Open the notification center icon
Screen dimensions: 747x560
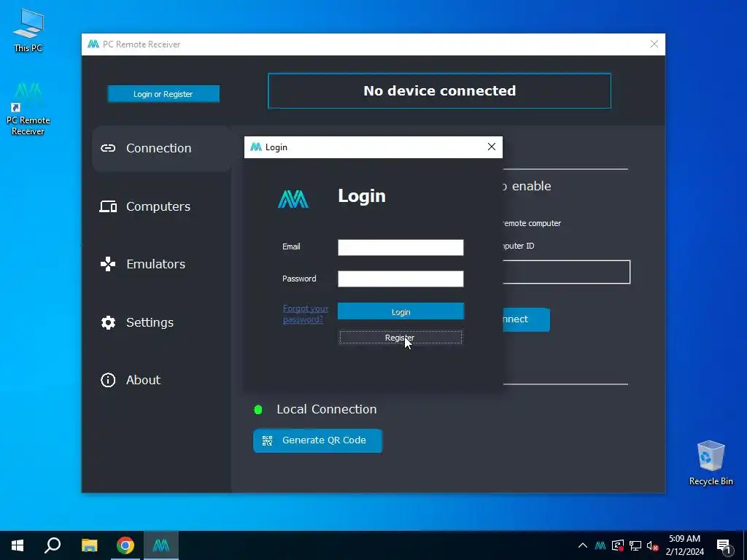(x=724, y=546)
